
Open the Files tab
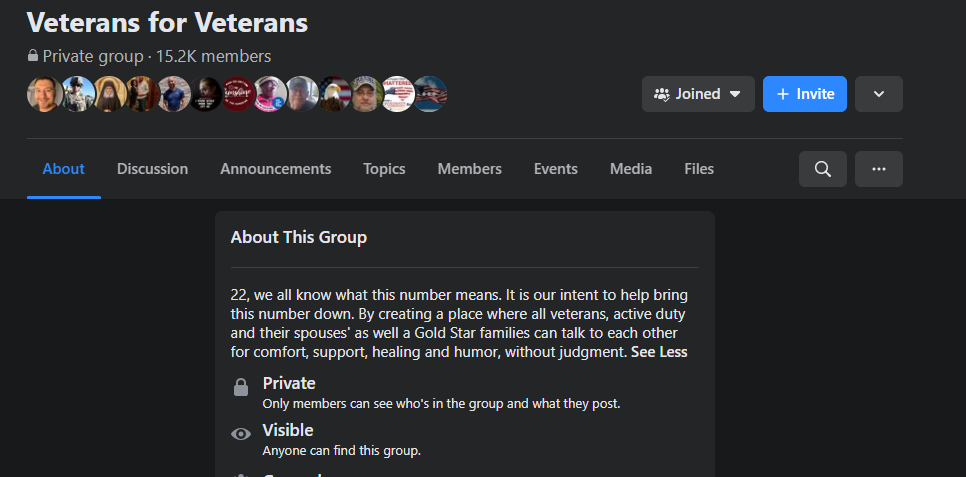699,169
